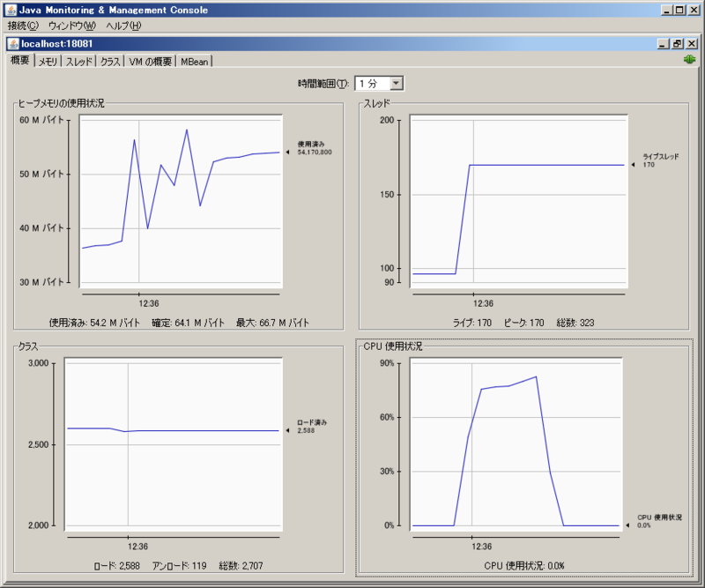This screenshot has height=588, width=705.
Task: Click inside the classes chart plot area
Action: 173,444
